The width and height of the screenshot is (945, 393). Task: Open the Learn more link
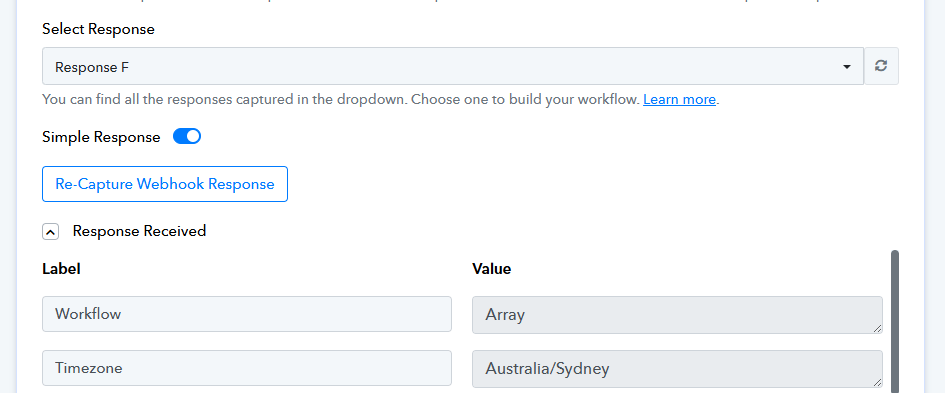(679, 99)
